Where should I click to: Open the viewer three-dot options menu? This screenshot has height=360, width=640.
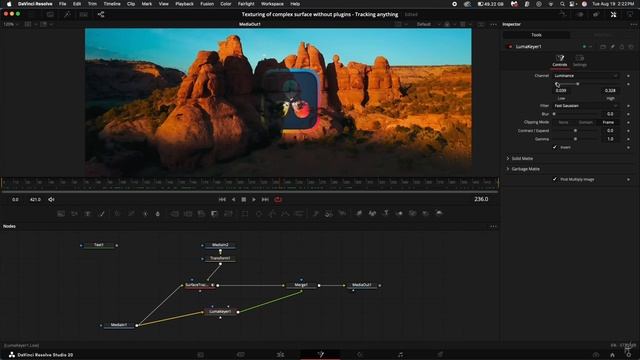click(x=493, y=24)
